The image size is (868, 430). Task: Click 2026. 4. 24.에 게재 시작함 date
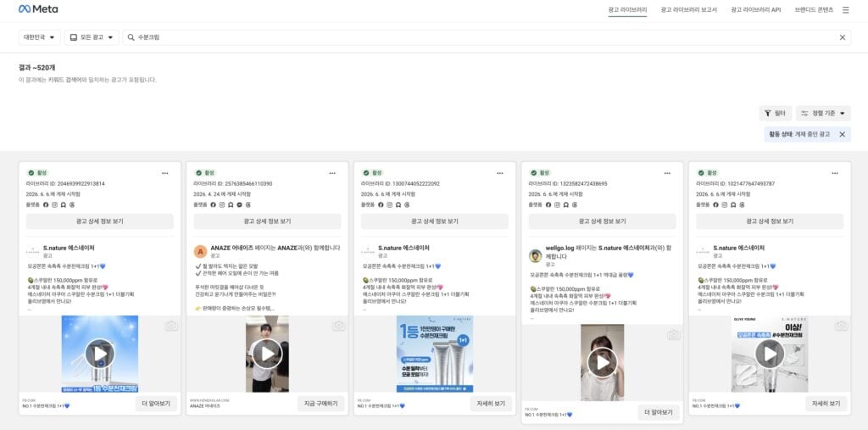point(221,194)
